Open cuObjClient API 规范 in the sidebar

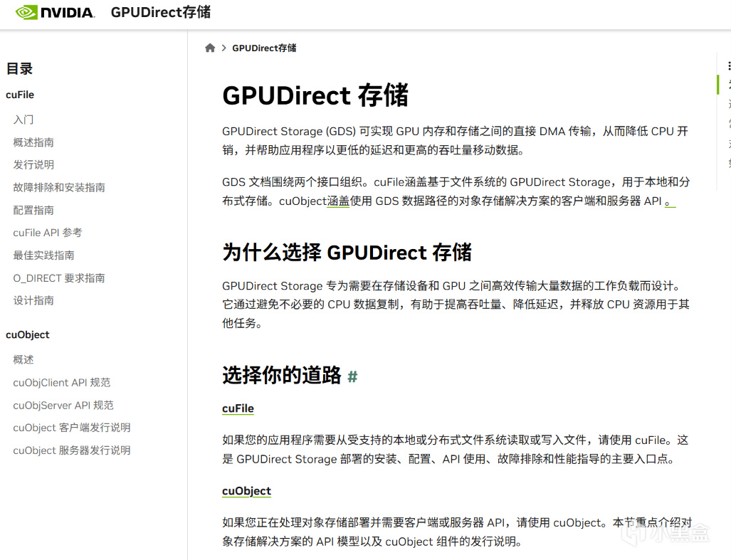coord(62,383)
